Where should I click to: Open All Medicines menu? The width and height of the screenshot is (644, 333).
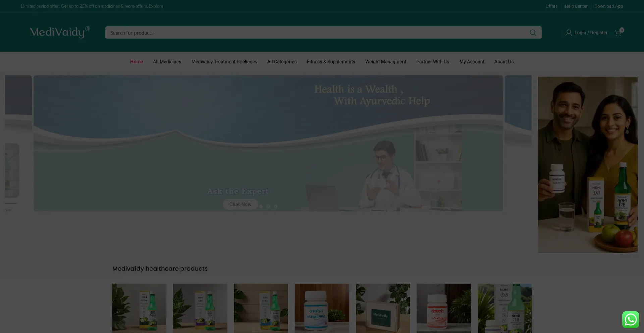[x=167, y=62]
